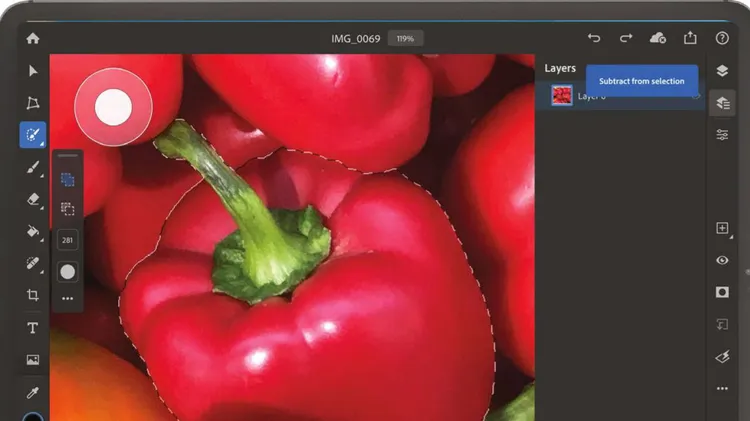This screenshot has height=421, width=750.
Task: Select the Crop tool
Action: point(33,295)
